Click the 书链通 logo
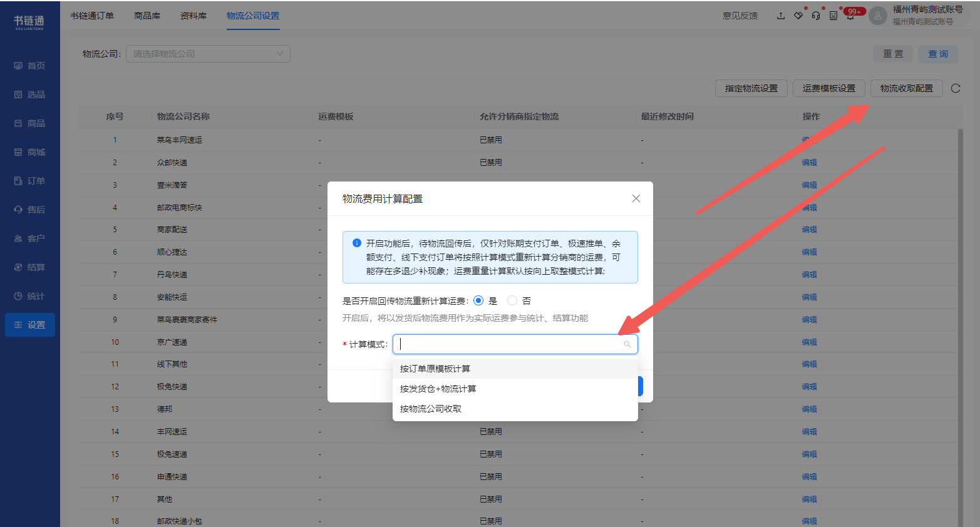The height and width of the screenshot is (527, 980). [x=29, y=22]
